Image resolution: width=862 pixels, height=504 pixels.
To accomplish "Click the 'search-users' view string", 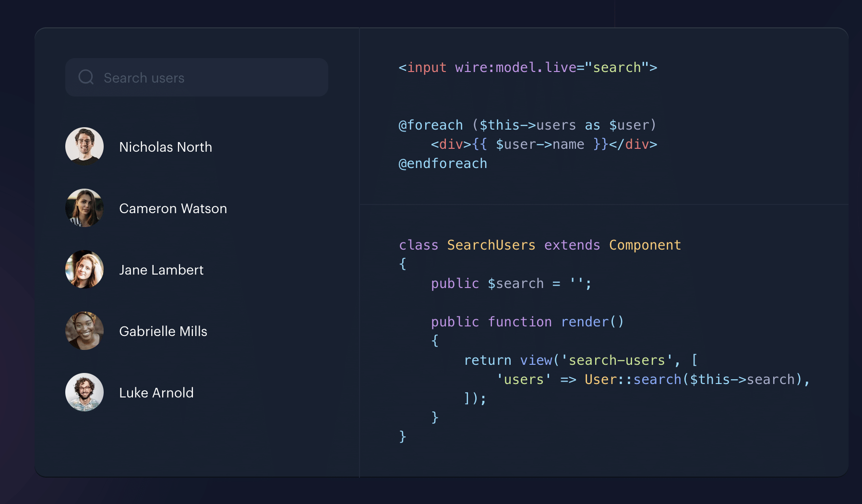I will point(617,360).
